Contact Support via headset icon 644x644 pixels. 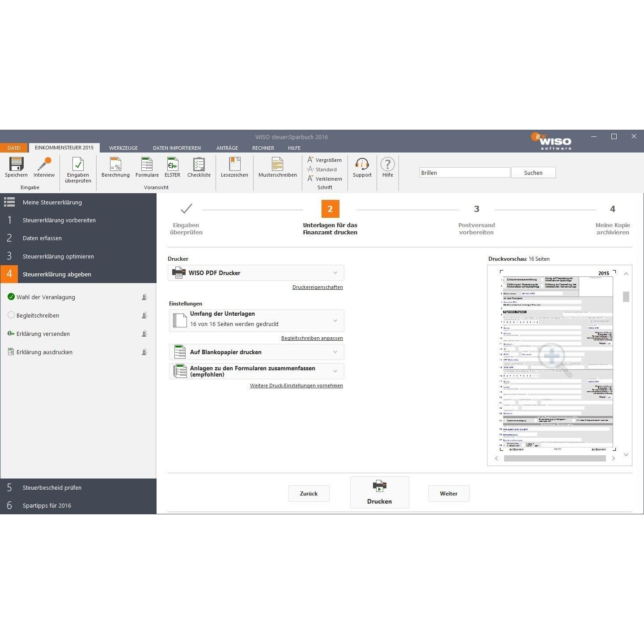(x=362, y=164)
